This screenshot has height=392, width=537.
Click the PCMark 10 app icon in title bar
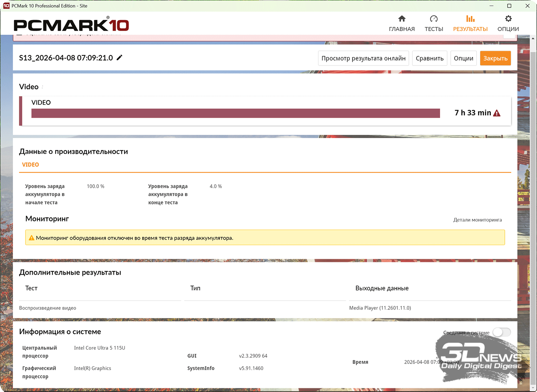click(6, 6)
